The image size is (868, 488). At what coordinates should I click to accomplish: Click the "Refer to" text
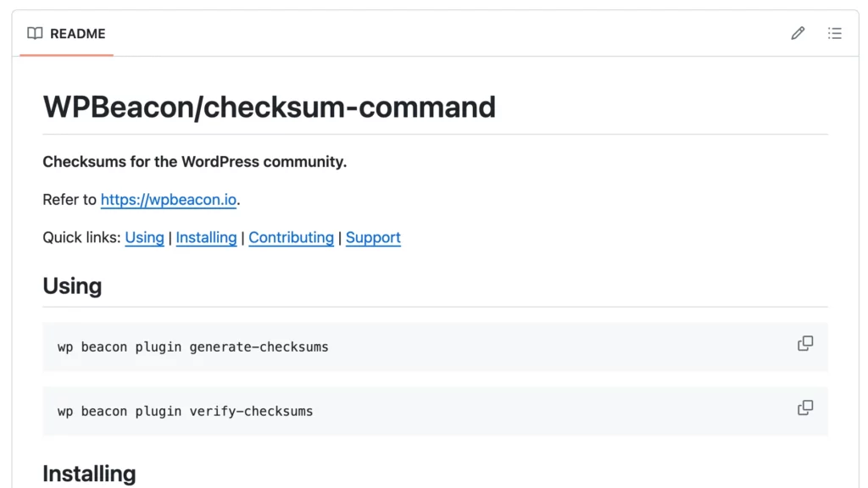[x=70, y=200]
